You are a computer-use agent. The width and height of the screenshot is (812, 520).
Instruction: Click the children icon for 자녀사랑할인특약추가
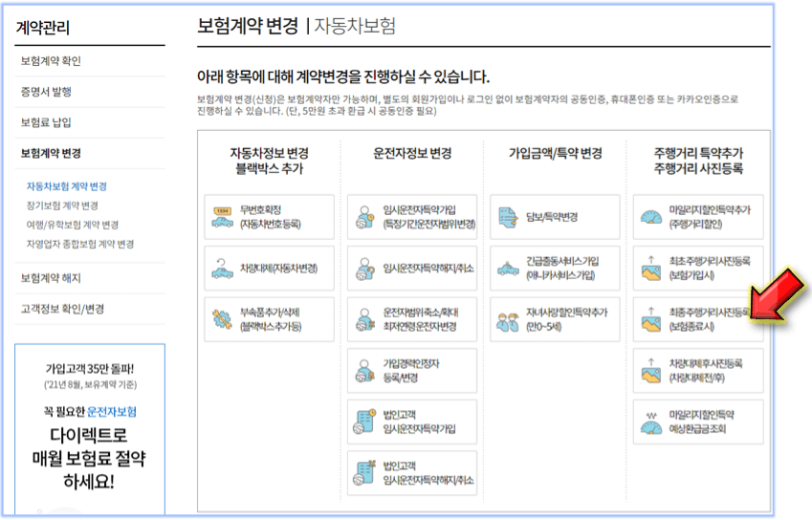click(x=508, y=321)
